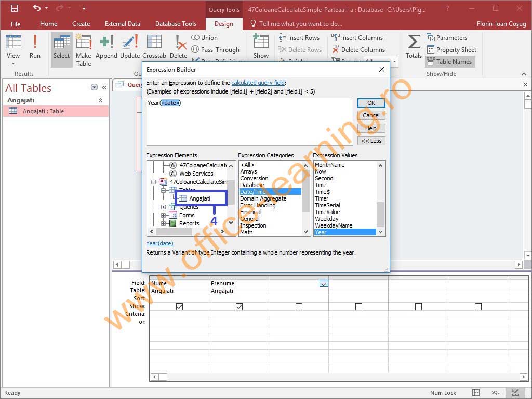
Task: Open the Field dropdown in third column
Action: [324, 283]
